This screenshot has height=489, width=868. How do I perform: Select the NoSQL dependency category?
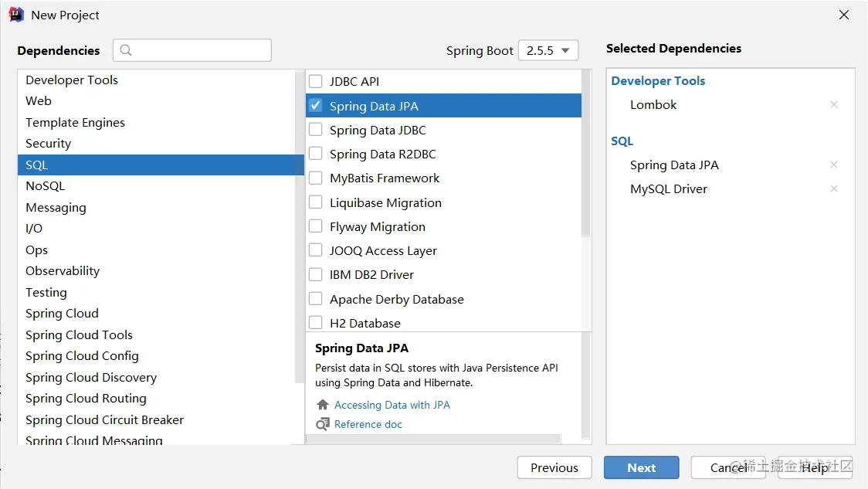click(x=46, y=185)
